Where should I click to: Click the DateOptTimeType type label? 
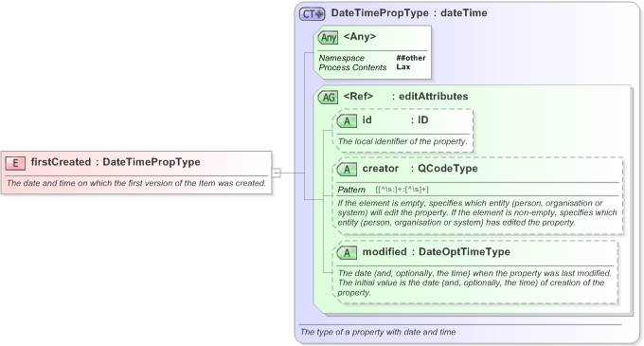[x=464, y=251]
